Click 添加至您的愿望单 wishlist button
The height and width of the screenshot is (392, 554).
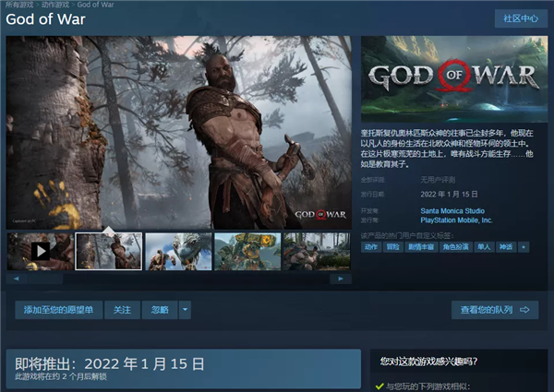59,310
